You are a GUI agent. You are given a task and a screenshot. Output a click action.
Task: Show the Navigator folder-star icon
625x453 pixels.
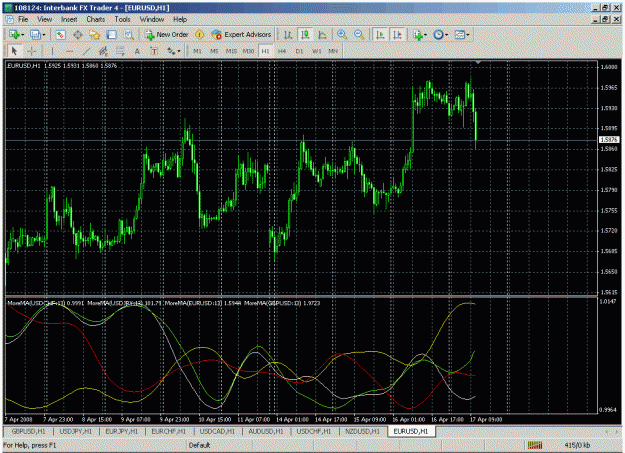(x=94, y=35)
